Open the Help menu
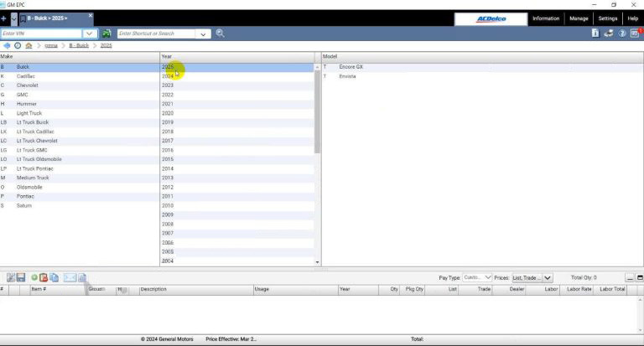This screenshot has height=346, width=644. [x=633, y=18]
